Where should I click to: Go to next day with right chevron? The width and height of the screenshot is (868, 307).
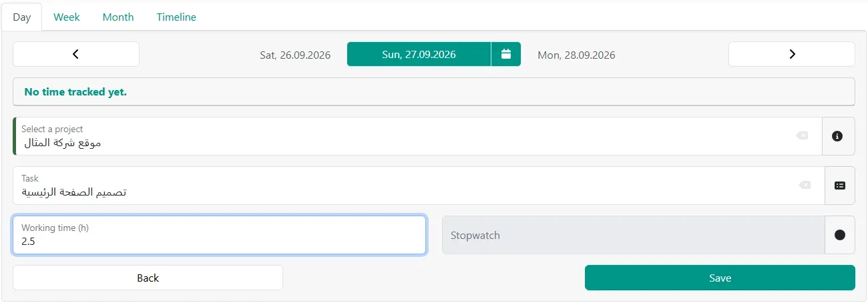tap(792, 54)
